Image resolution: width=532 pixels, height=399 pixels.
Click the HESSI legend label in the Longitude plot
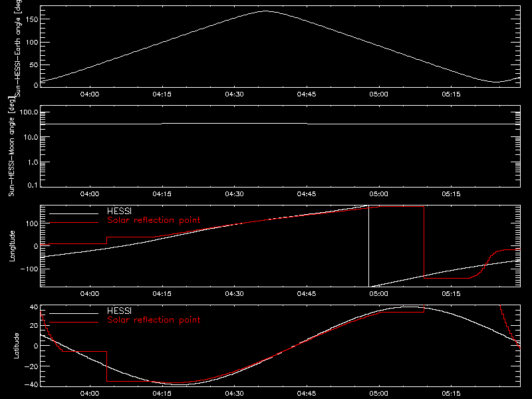point(120,211)
